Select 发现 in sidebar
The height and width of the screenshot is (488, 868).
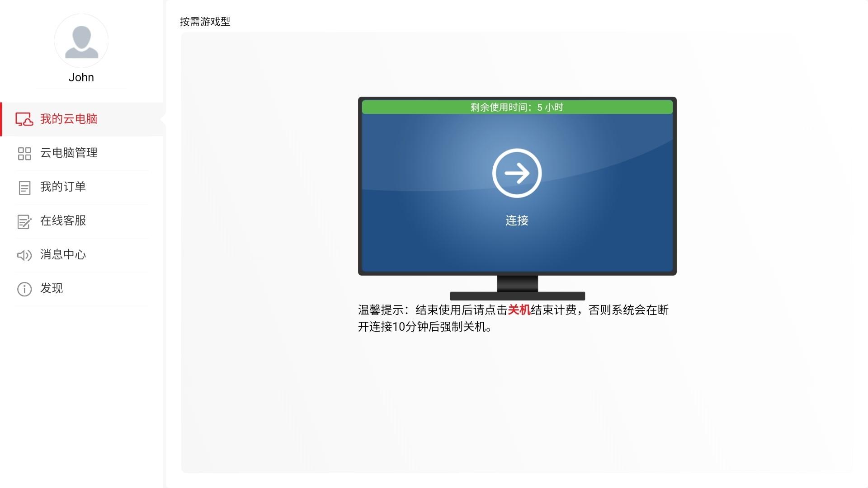pos(52,288)
